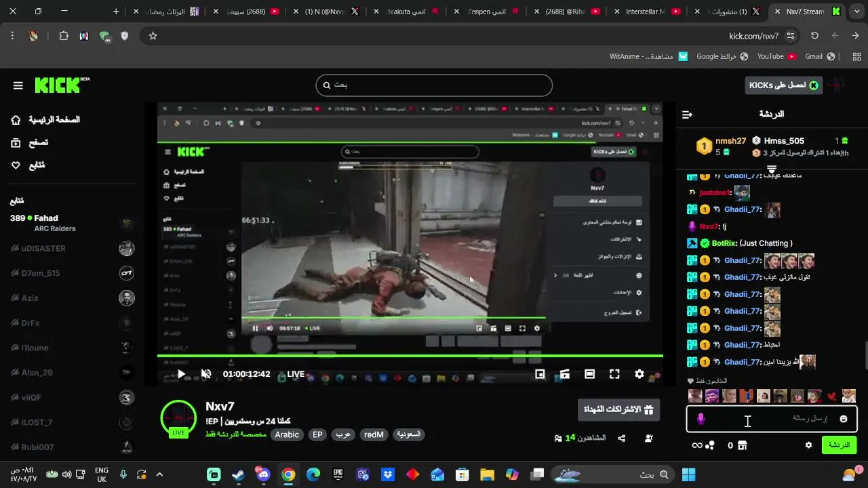The image size is (868, 488).
Task: Open the emoji picker in chat
Action: coord(844,419)
